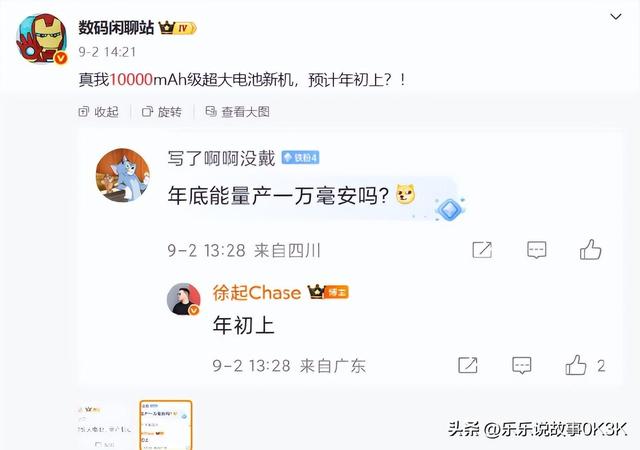The height and width of the screenshot is (450, 640).
Task: Select the first image thumbnail
Action: click(104, 426)
